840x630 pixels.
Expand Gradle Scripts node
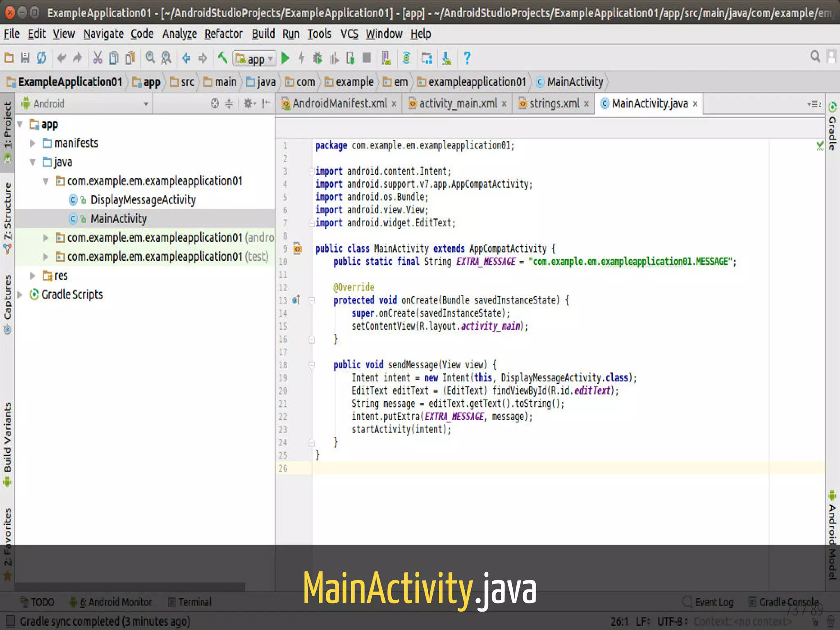20,294
